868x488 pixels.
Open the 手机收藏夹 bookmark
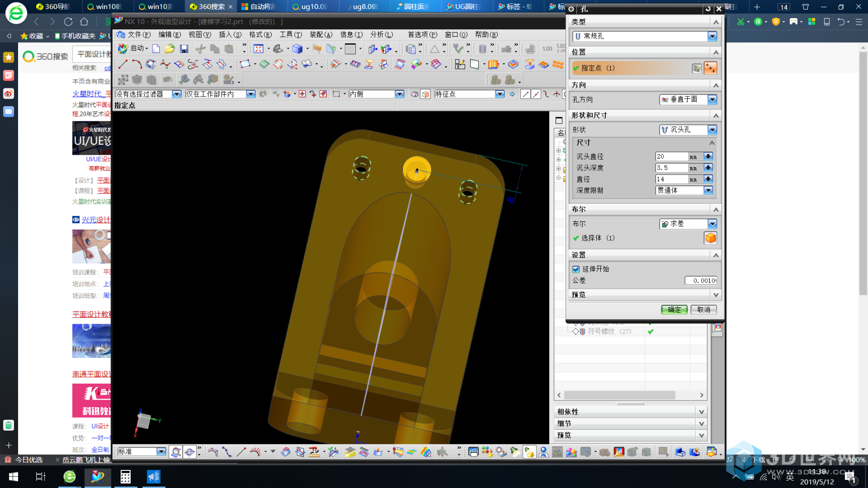coord(75,36)
